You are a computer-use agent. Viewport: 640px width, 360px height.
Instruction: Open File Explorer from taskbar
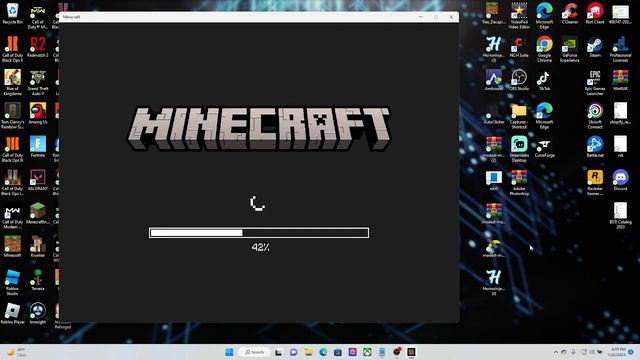(308, 352)
